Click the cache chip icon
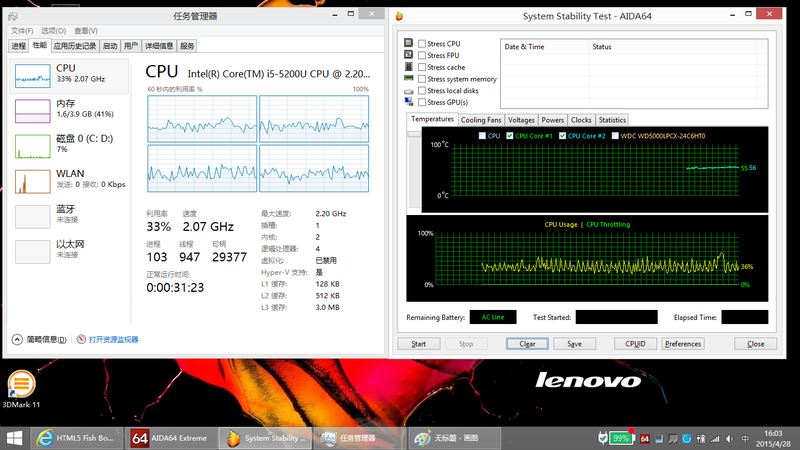 (x=409, y=67)
